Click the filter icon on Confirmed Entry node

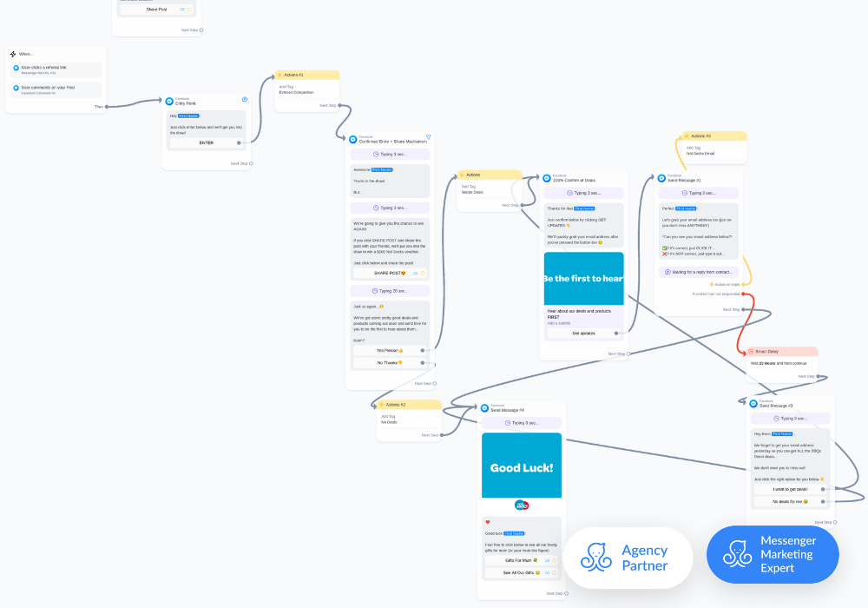tap(428, 137)
